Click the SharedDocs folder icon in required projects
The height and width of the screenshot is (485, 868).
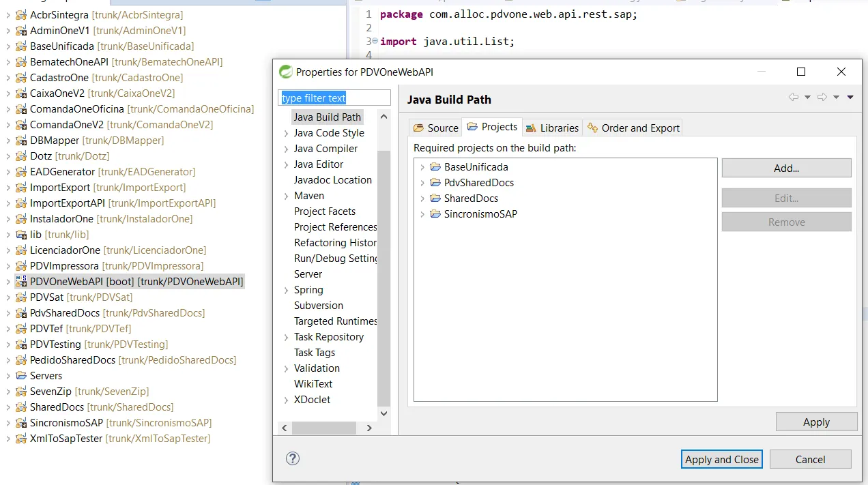point(435,199)
